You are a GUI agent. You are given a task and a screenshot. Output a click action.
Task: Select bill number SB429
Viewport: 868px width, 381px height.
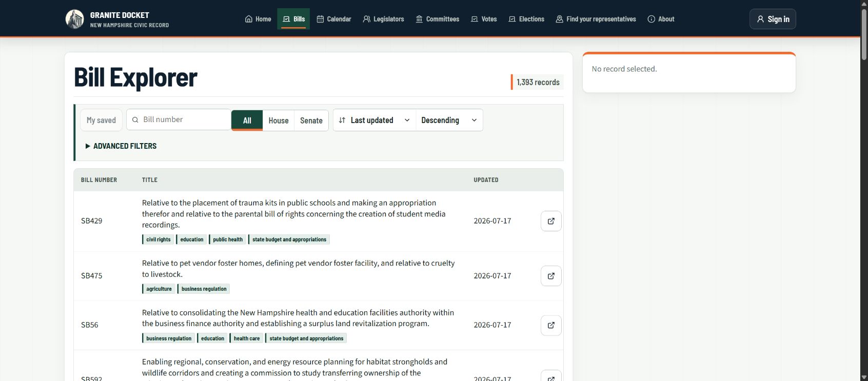[x=92, y=221]
